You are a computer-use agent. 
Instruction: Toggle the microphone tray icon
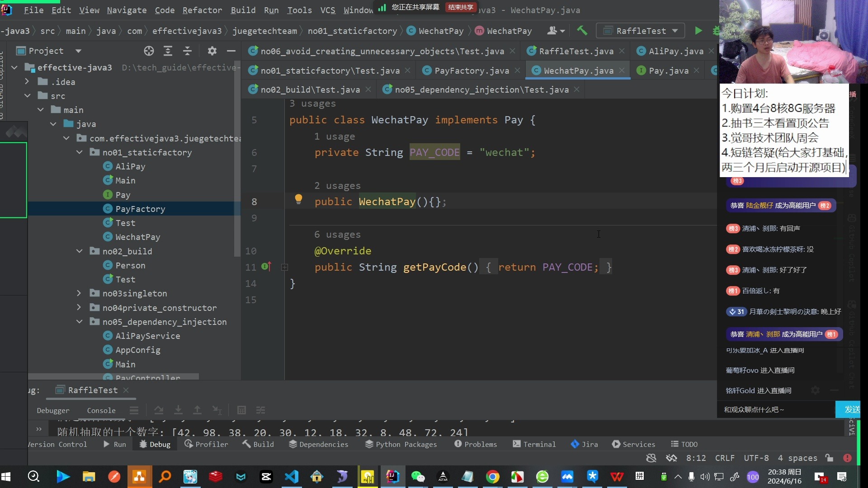pyautogui.click(x=691, y=477)
